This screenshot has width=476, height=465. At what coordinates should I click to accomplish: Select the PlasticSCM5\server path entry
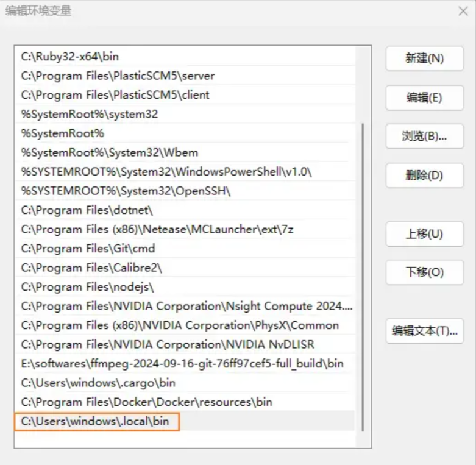coord(185,76)
